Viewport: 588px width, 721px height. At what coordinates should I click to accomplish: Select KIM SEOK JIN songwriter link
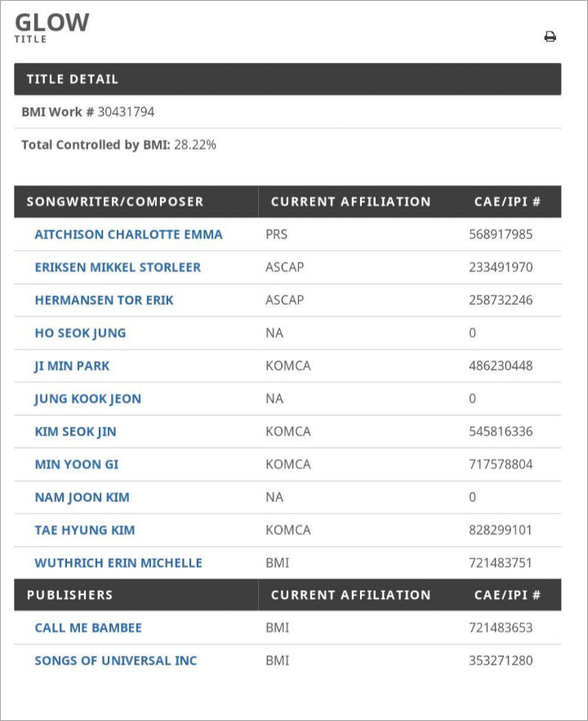[x=75, y=432]
